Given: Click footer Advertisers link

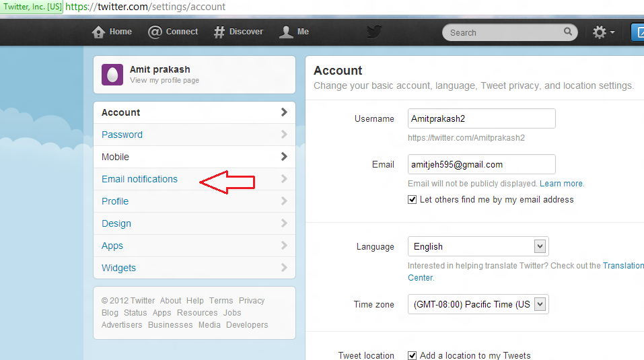Looking at the screenshot, I should tap(122, 325).
